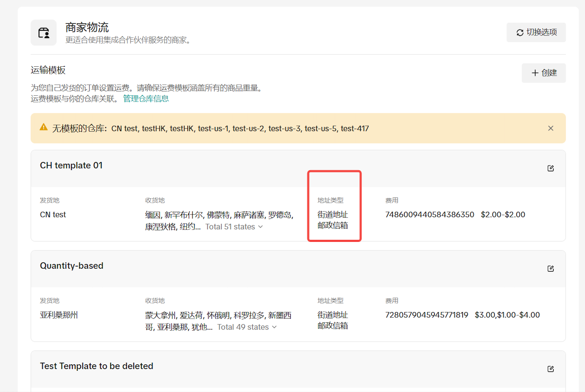Click the CH template 01 title
This screenshot has height=392, width=585.
[x=71, y=165]
